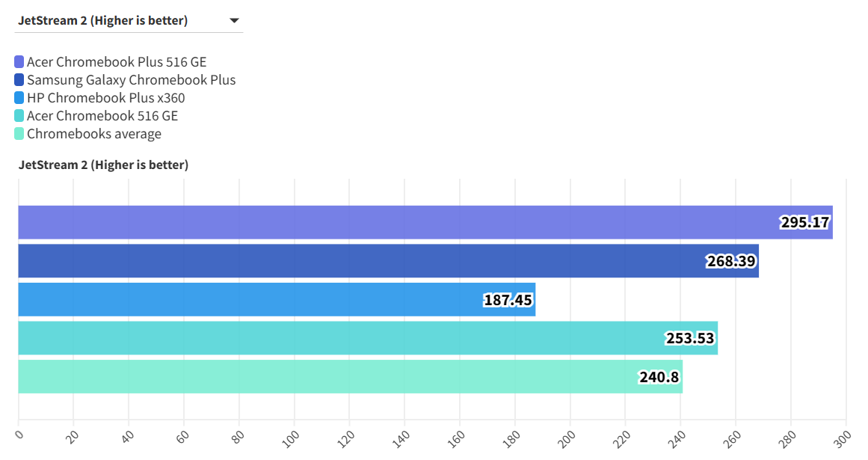Select Acer Chromebook Plus 516 GE legend label
868x460 pixels.
point(117,62)
